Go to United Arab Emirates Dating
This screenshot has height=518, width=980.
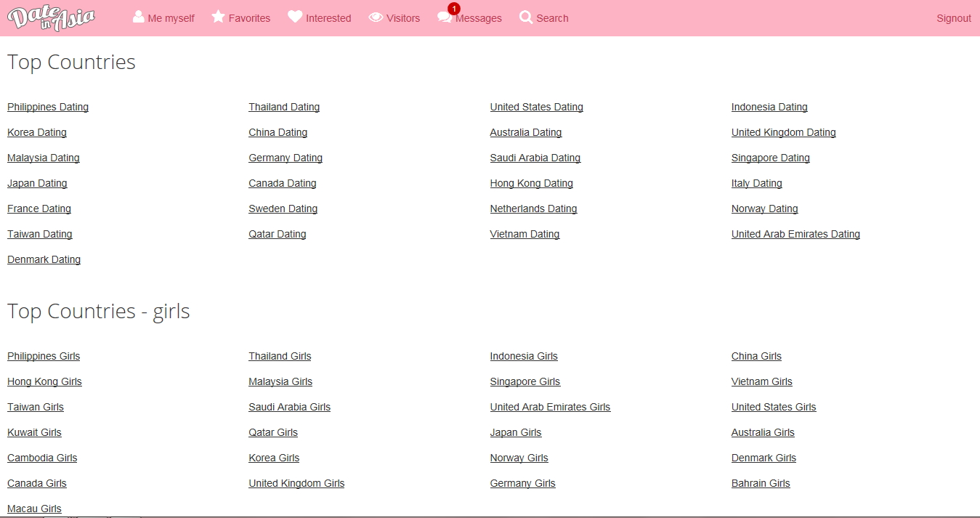click(795, 234)
